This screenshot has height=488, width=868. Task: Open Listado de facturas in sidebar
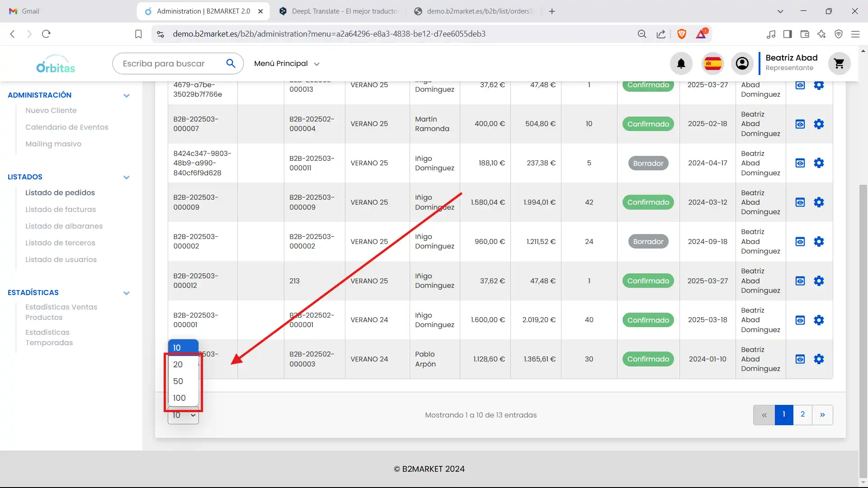coord(61,209)
